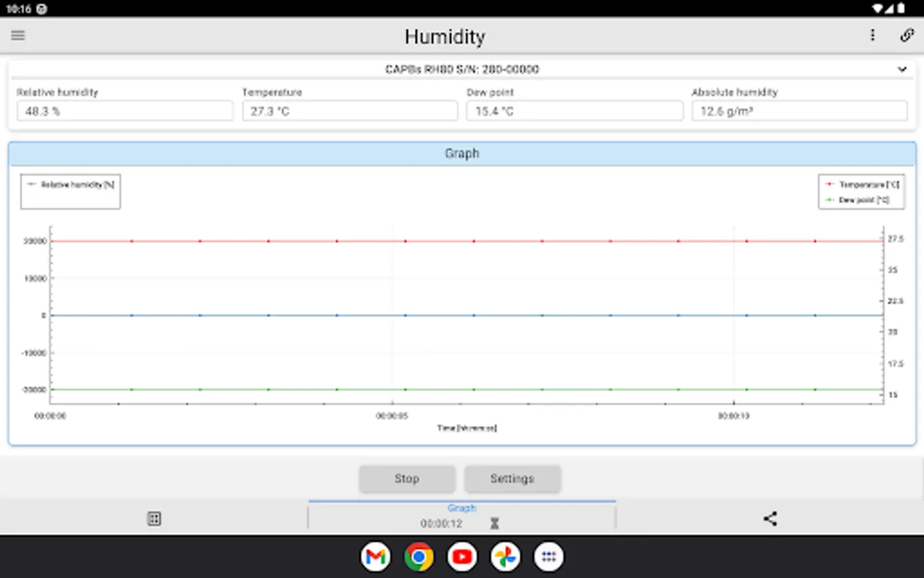Toggle Relative humidity series in legend

71,185
